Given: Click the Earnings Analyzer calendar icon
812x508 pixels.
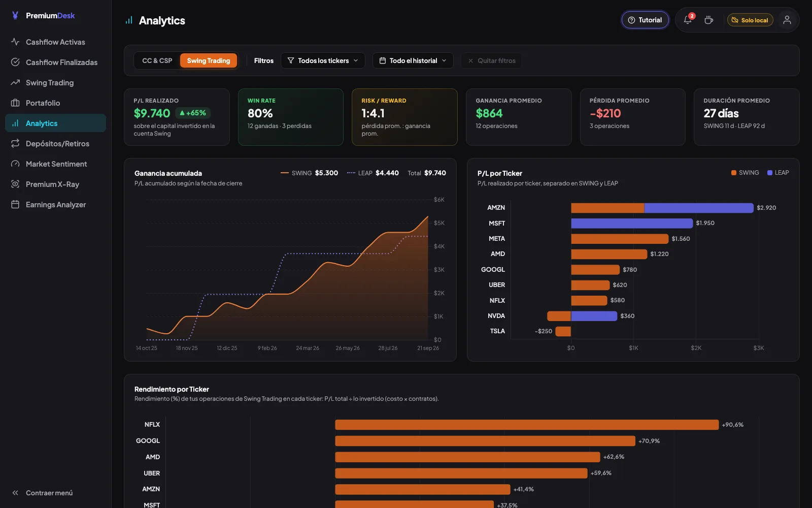Looking at the screenshot, I should [15, 204].
